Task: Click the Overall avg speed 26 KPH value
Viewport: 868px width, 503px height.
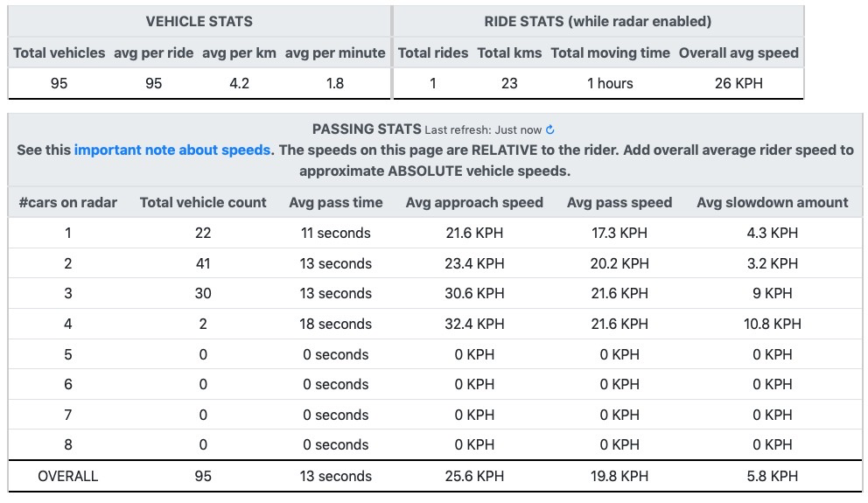Action: 738,83
